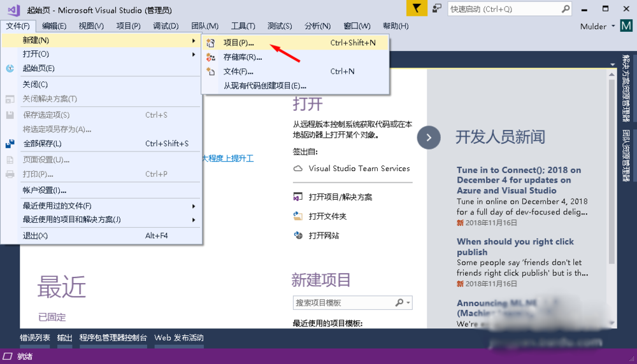Click the Quick Launch search magnifier icon
The image size is (637, 364).
(x=565, y=9)
